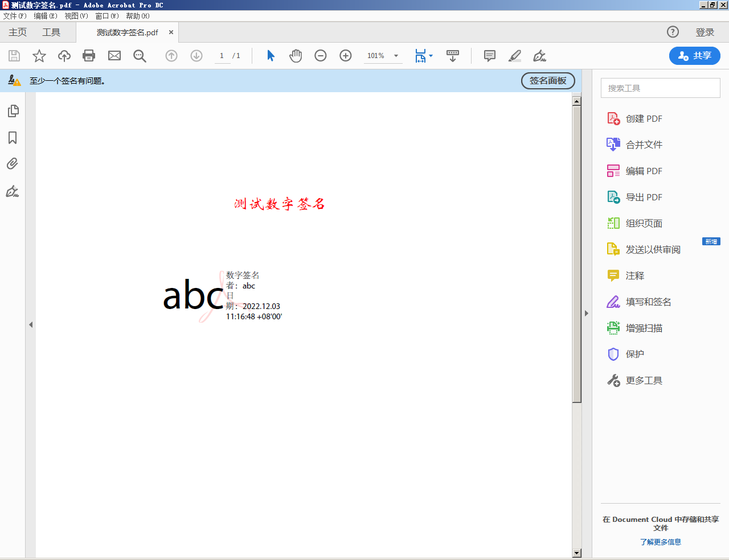Open the zoom level 101% dropdown
Screen dimensions: 729x560
(x=396, y=56)
